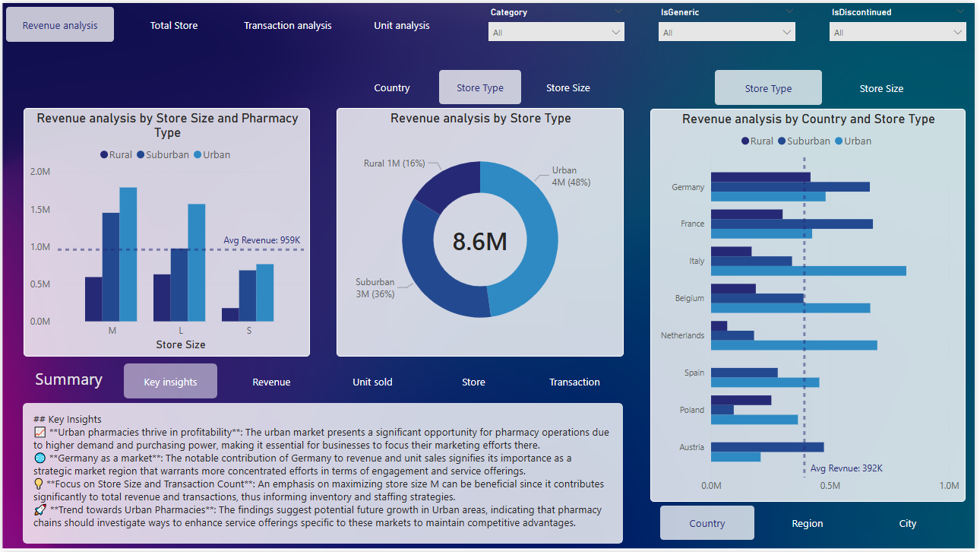
Task: Click the lightbulb icon beside Focus on Store Size
Action: click(39, 484)
